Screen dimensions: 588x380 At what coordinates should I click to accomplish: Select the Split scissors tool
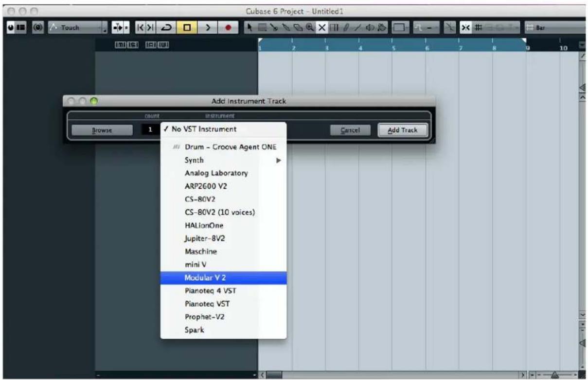click(x=274, y=27)
